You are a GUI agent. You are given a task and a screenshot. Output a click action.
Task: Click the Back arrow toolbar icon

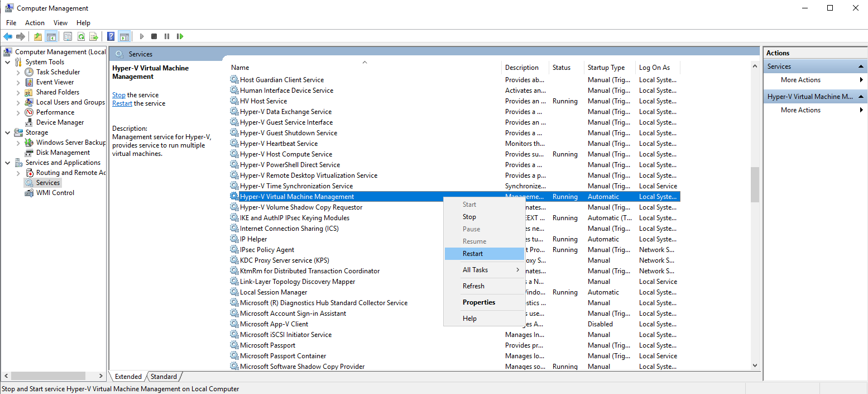click(8, 36)
